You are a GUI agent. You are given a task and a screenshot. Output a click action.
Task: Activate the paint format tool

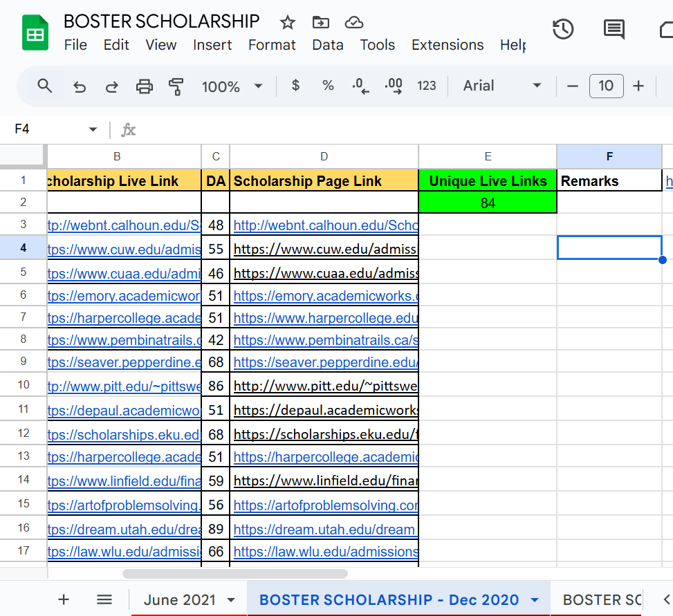click(176, 86)
